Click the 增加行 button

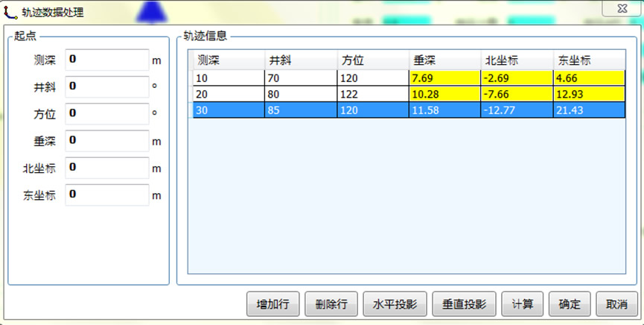(272, 304)
